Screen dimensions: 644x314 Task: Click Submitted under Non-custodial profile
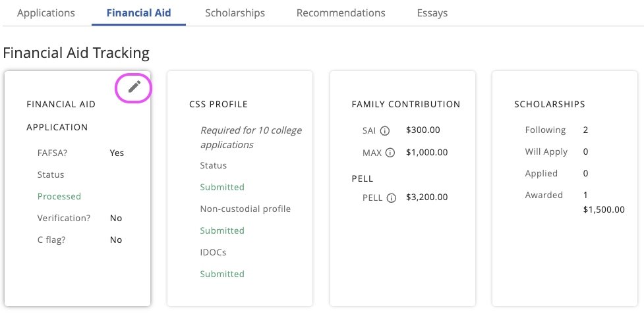(222, 230)
